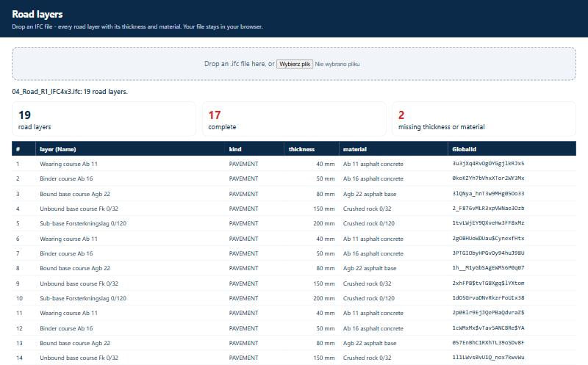588x365 pixels.
Task: Select 'Wearing course Ab 11' in row 1
Action: click(68, 164)
